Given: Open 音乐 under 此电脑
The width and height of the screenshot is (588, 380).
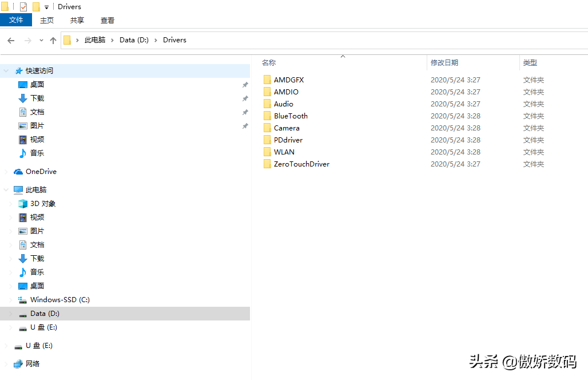Looking at the screenshot, I should 37,272.
